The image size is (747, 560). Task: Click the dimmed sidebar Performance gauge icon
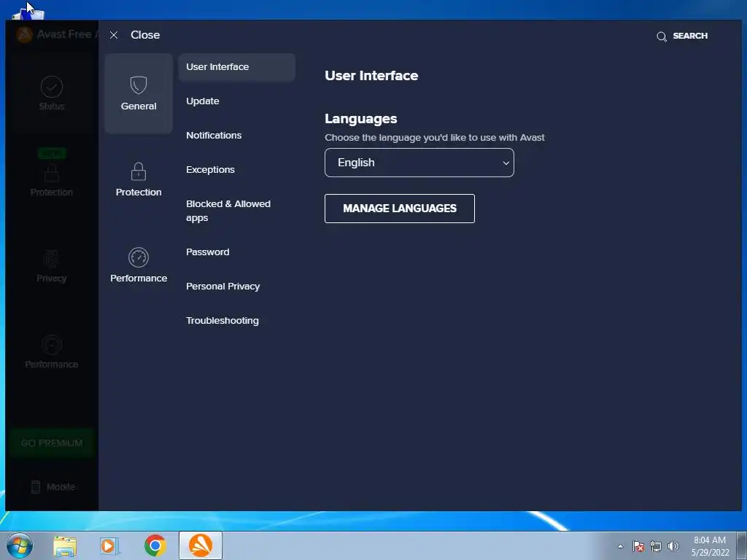click(x=52, y=345)
